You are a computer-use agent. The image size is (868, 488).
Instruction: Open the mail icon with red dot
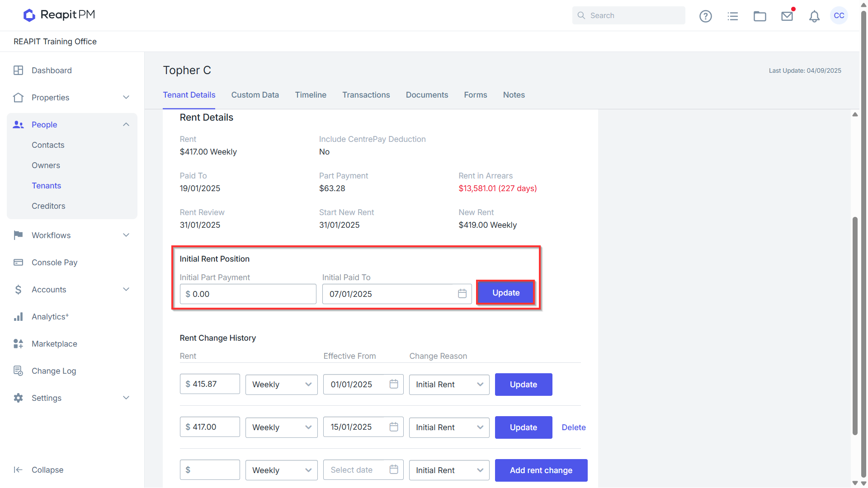[x=787, y=16]
